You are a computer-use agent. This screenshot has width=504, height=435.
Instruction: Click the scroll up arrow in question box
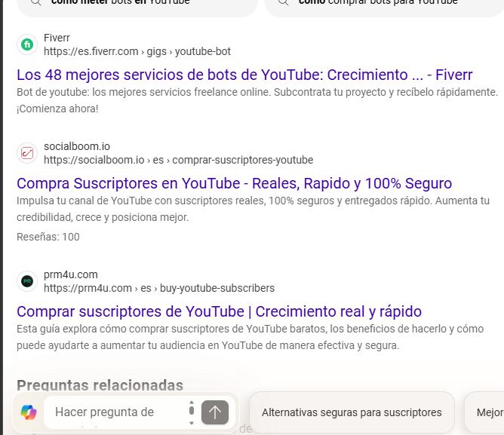[x=192, y=402]
